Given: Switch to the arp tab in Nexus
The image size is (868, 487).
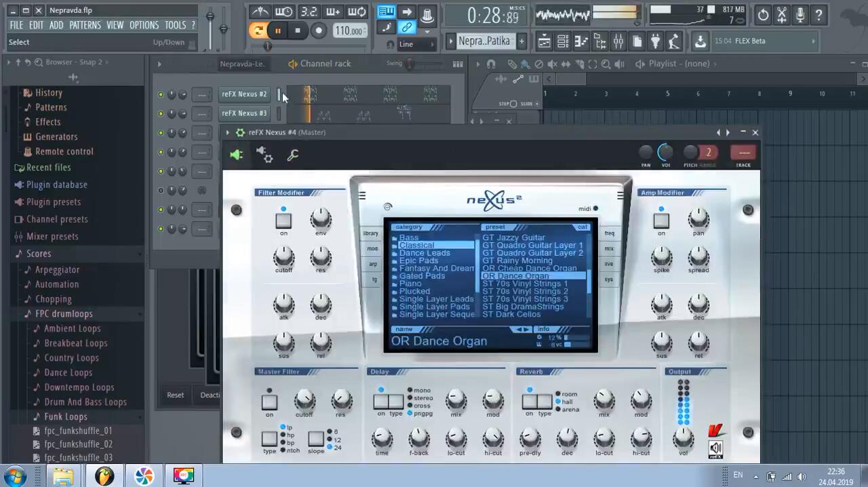Looking at the screenshot, I should click(372, 264).
